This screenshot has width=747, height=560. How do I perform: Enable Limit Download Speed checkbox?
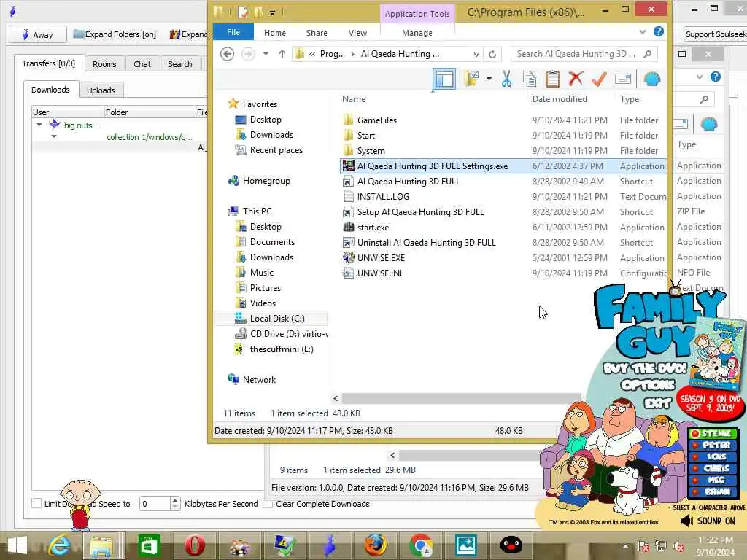point(36,503)
